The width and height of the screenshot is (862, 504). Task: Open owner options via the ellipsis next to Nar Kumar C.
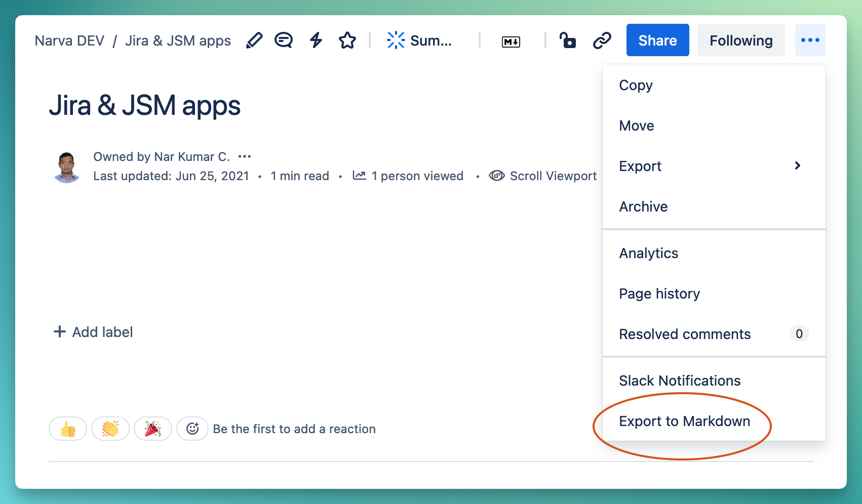point(245,156)
